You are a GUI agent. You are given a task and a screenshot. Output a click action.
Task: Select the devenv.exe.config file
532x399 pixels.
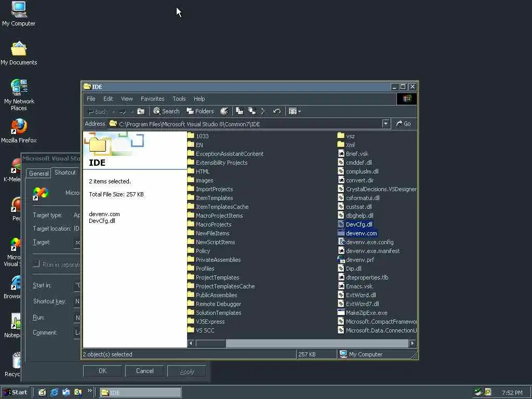coord(366,242)
